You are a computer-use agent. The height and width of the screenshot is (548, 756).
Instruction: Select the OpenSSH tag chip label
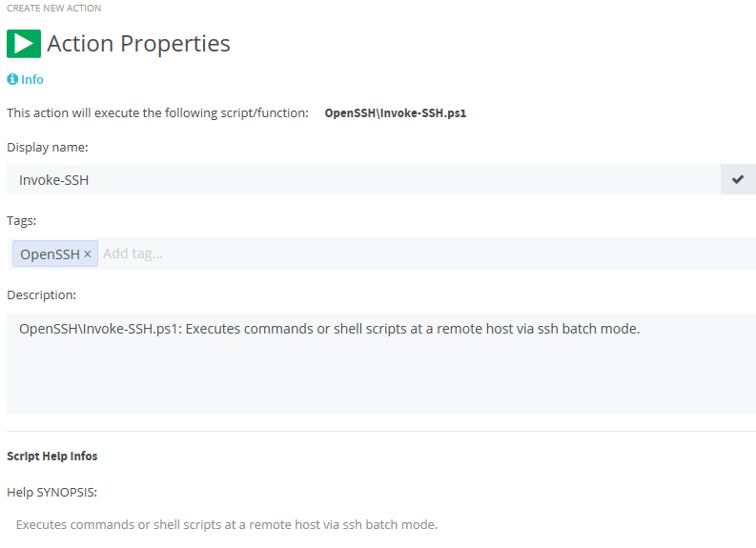[50, 254]
